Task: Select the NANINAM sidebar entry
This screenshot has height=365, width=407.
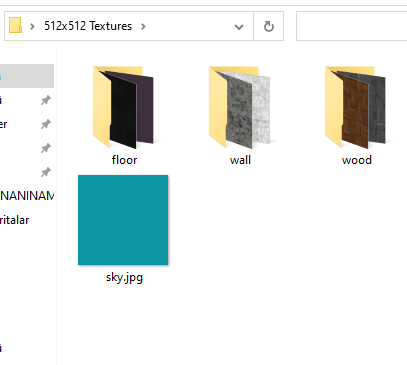Action: point(27,195)
